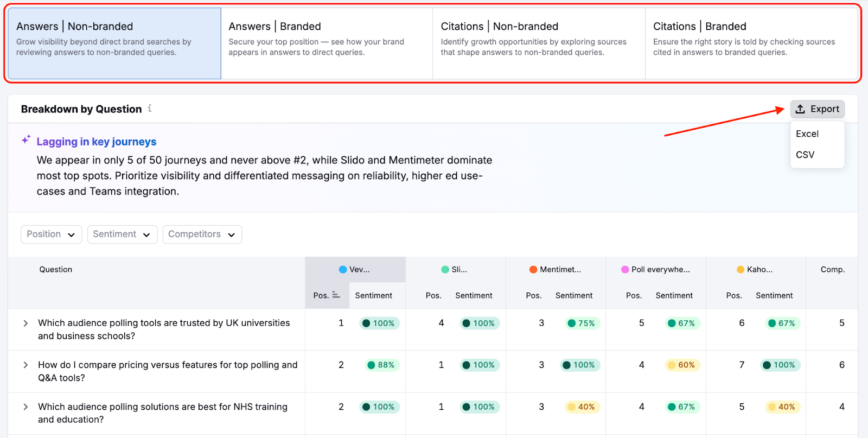Click the Sentiment header under Vev...
The width and height of the screenshot is (868, 438).
(374, 296)
